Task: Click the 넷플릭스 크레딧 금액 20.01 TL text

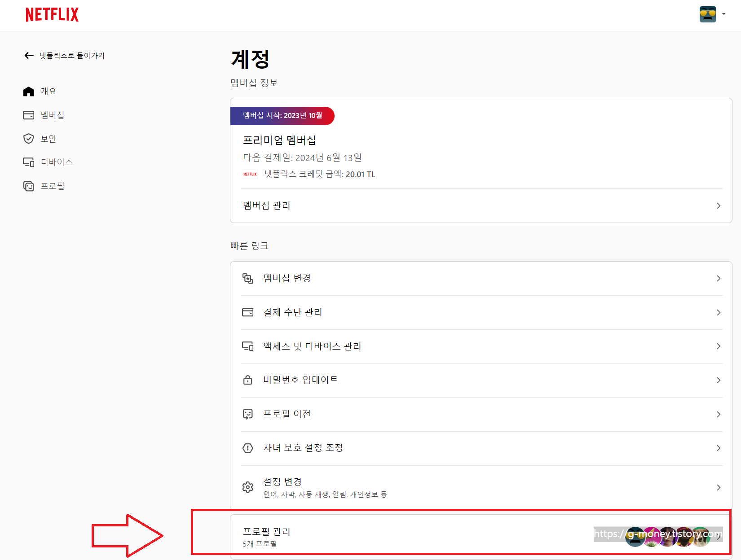Action: pos(320,174)
